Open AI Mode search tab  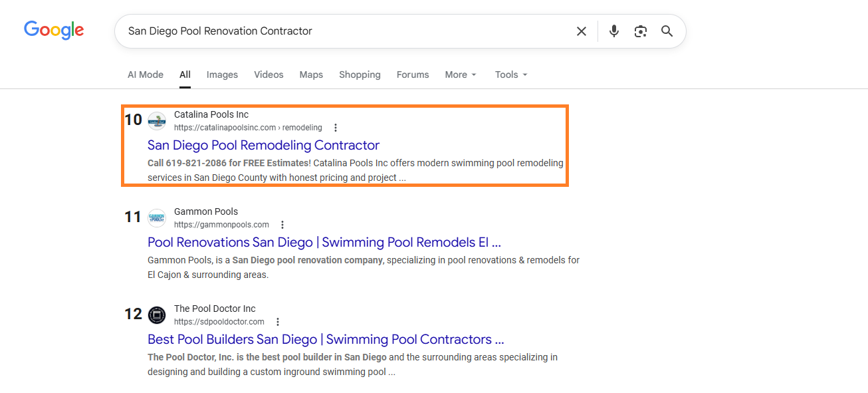click(x=146, y=74)
